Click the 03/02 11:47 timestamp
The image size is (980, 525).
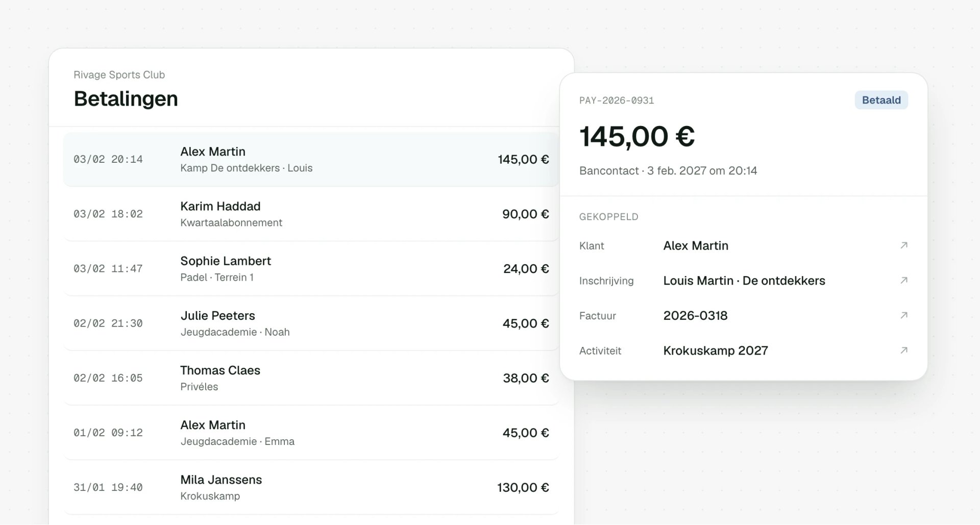108,268
